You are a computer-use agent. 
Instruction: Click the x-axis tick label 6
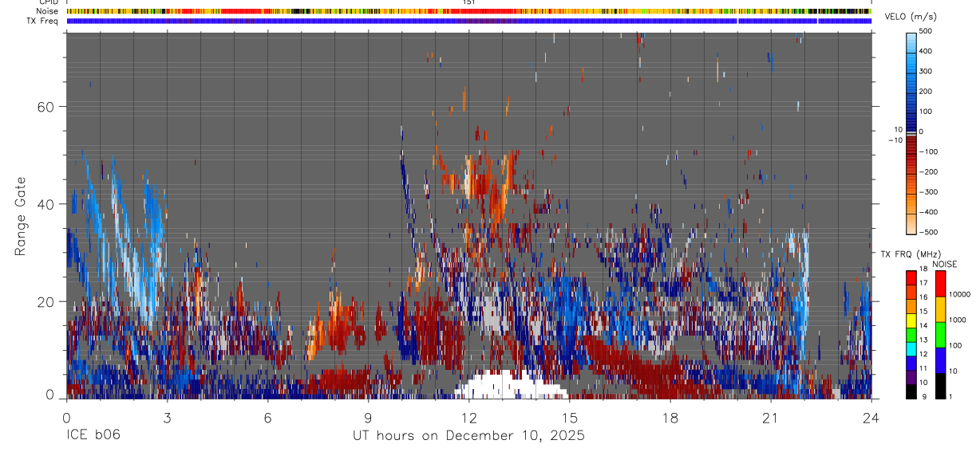(268, 417)
